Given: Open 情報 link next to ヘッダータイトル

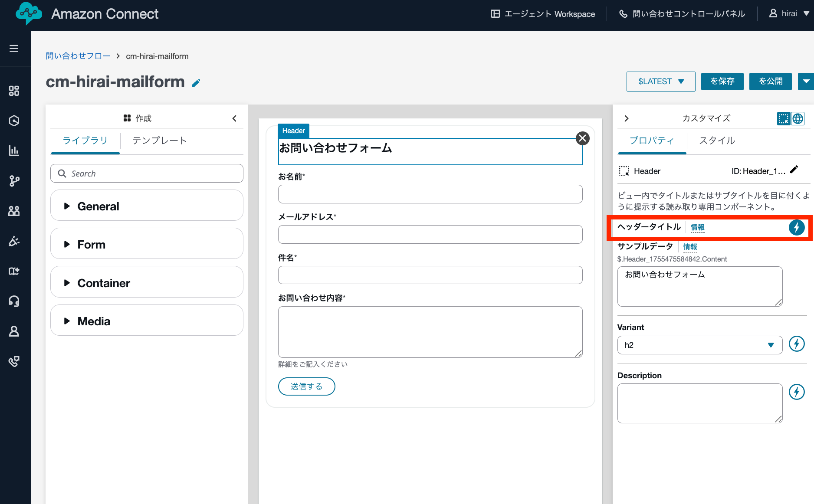Looking at the screenshot, I should pyautogui.click(x=697, y=228).
